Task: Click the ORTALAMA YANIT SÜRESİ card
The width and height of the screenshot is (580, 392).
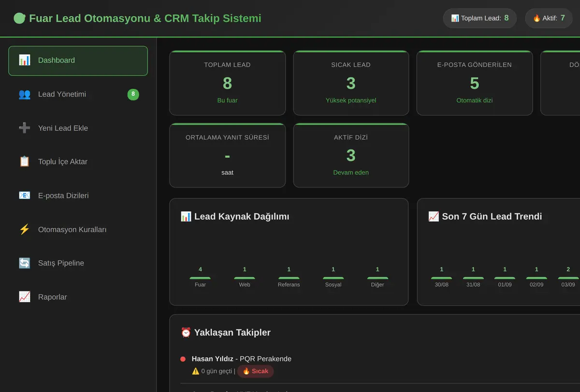Action: coord(227,155)
